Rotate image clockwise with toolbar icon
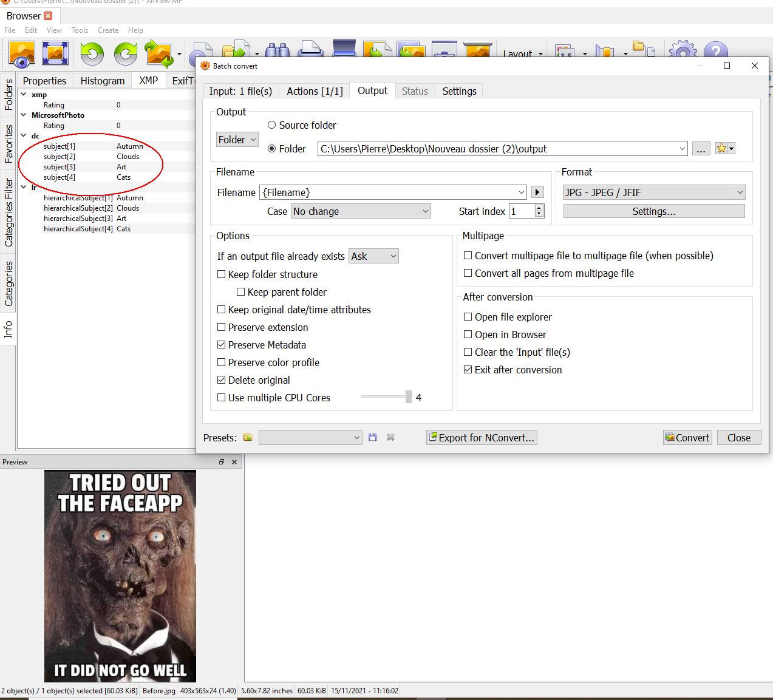The height and width of the screenshot is (700, 773). pos(126,53)
